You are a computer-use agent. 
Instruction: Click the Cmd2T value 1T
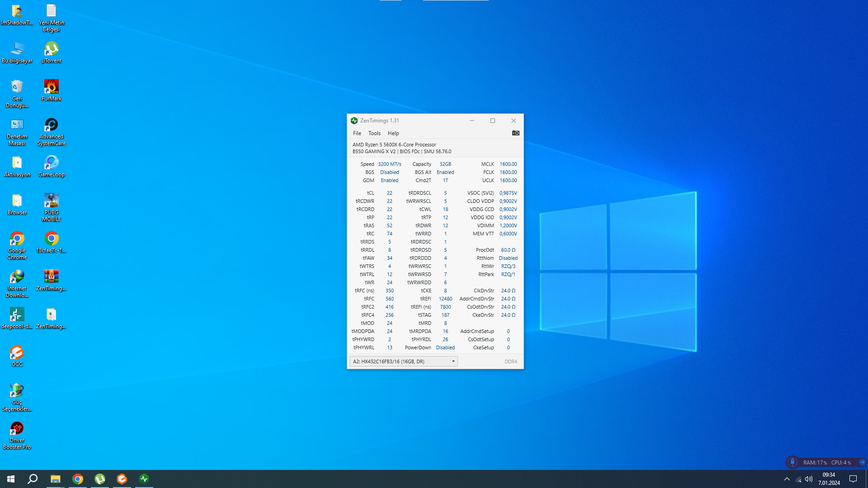[x=445, y=180]
